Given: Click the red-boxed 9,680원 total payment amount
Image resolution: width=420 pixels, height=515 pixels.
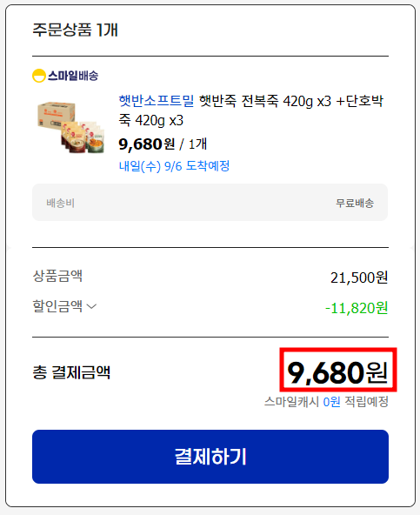Looking at the screenshot, I should [x=338, y=372].
